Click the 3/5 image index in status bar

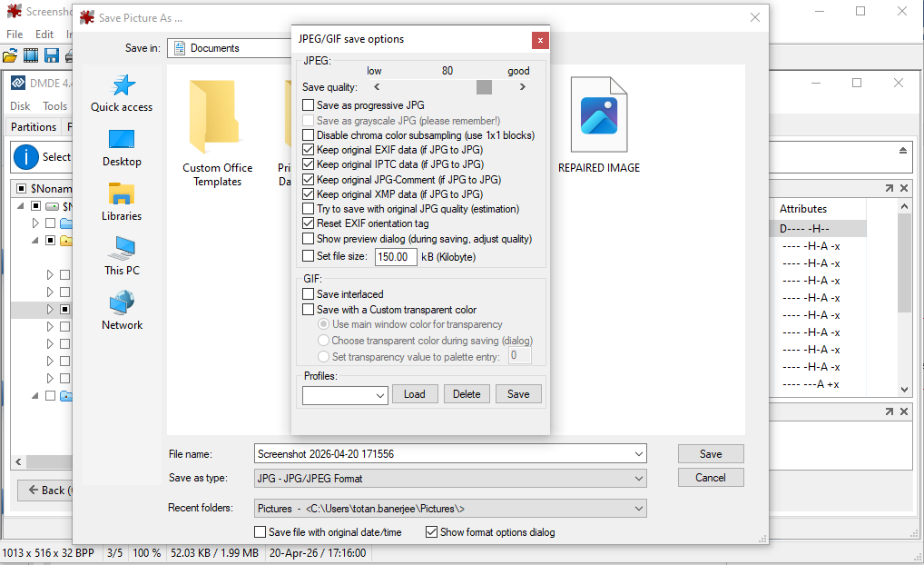pyautogui.click(x=115, y=553)
